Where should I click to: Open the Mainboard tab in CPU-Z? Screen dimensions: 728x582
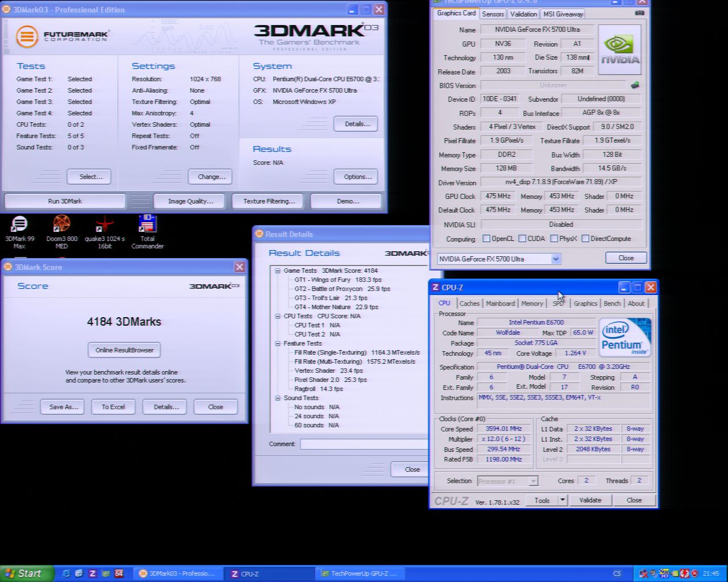[x=500, y=304]
